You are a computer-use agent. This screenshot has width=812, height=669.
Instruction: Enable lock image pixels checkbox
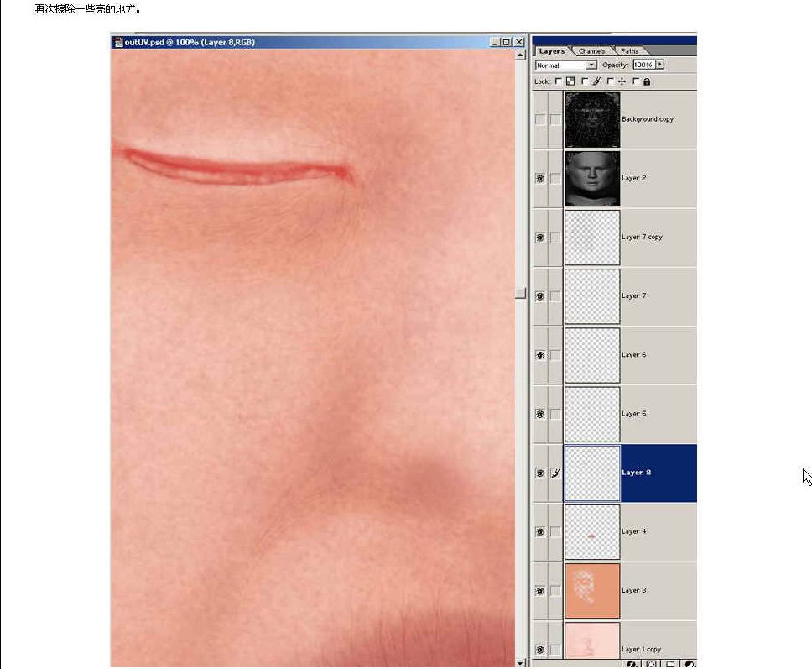tap(584, 81)
